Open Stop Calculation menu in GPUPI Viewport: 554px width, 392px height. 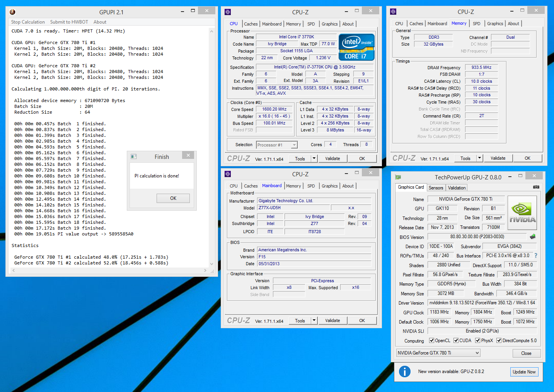point(28,22)
